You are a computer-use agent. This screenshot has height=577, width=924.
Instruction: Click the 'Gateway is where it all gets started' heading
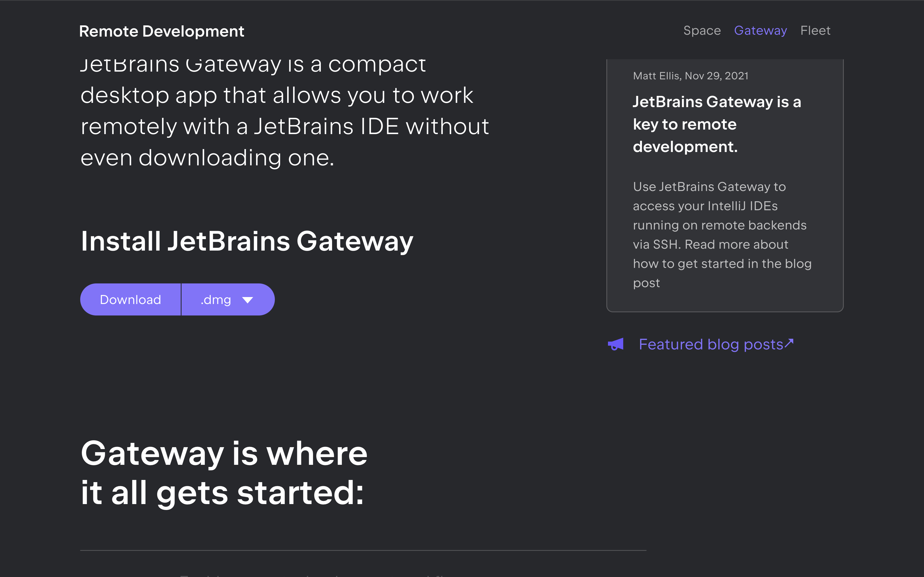tap(224, 473)
